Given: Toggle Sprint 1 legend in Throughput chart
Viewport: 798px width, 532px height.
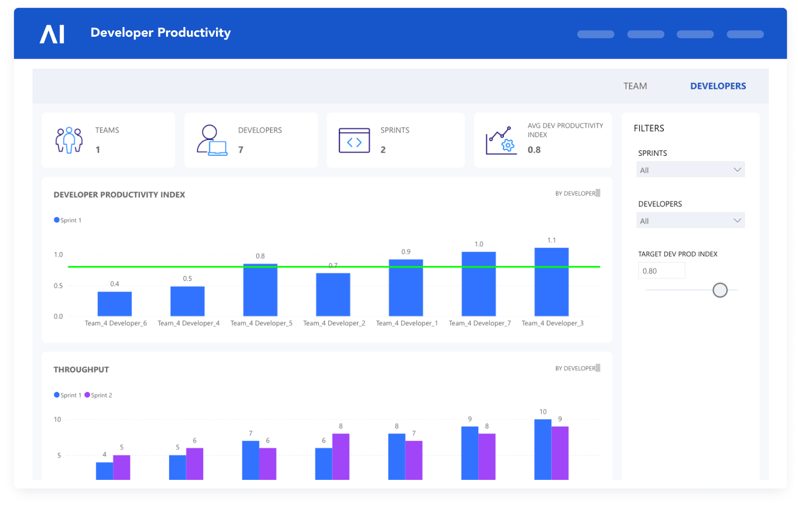Looking at the screenshot, I should [x=68, y=395].
